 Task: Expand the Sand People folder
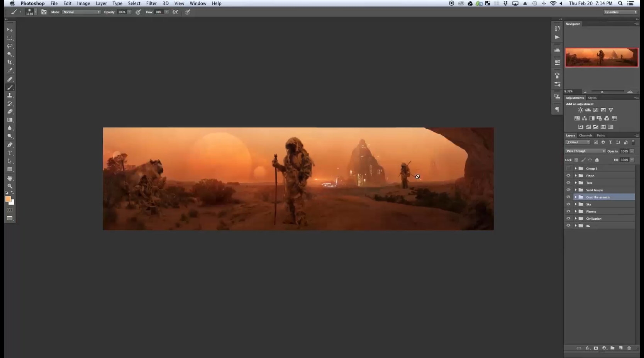[x=576, y=190]
